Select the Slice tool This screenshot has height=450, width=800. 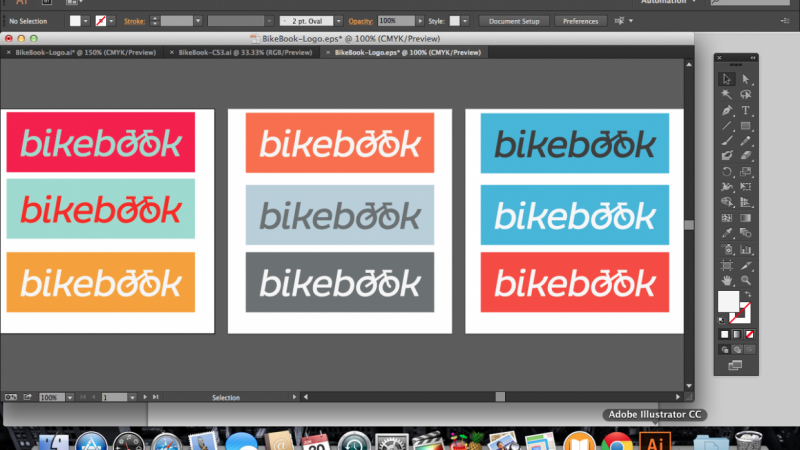point(745,265)
